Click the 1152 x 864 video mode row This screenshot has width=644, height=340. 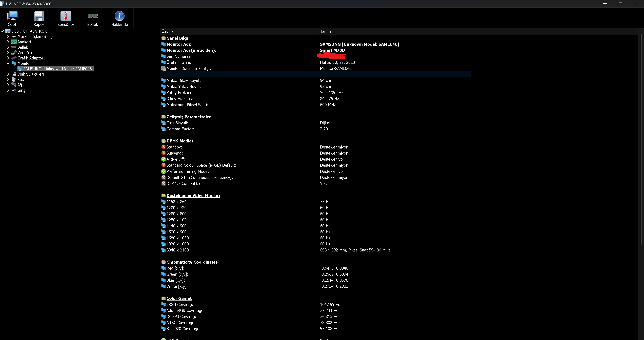315,202
